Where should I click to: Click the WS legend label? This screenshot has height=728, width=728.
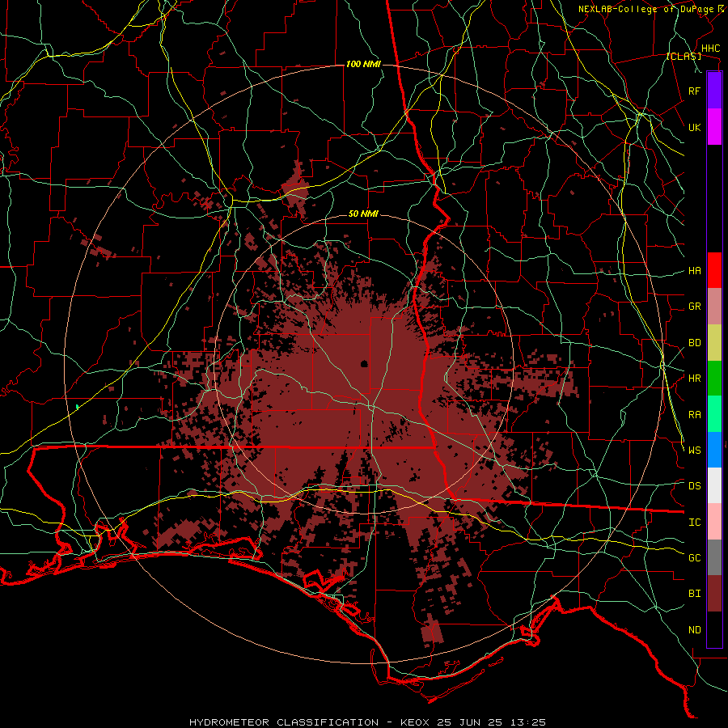[694, 451]
